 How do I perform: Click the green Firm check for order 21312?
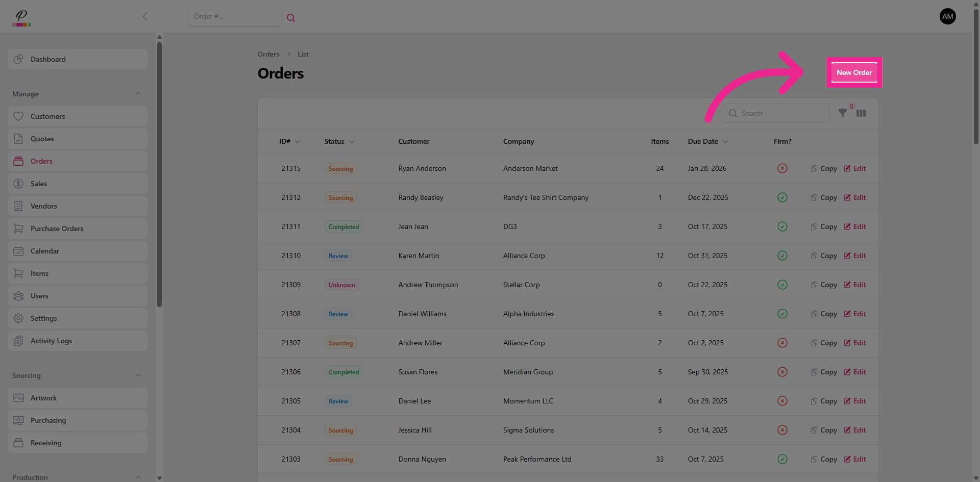(x=782, y=197)
